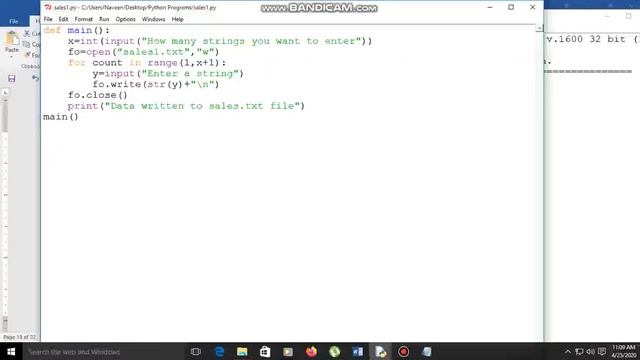Maximize the IDLE sales1.py window
640x360 pixels.
click(511, 7)
